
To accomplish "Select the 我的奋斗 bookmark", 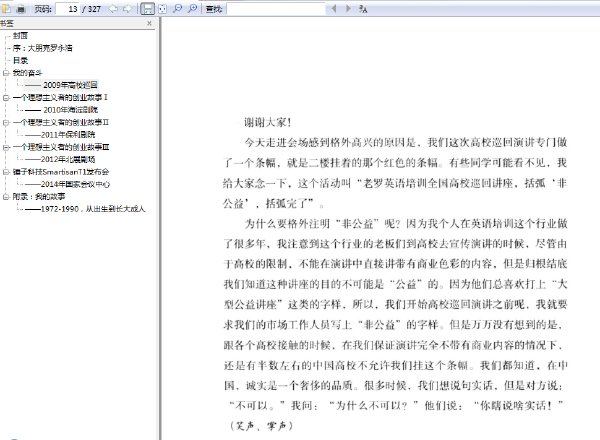I will point(27,73).
